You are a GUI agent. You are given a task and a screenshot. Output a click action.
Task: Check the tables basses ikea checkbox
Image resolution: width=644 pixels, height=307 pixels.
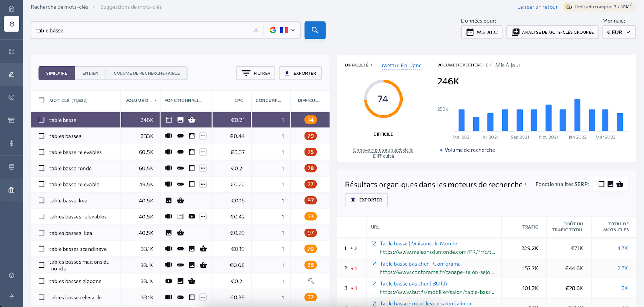click(41, 233)
